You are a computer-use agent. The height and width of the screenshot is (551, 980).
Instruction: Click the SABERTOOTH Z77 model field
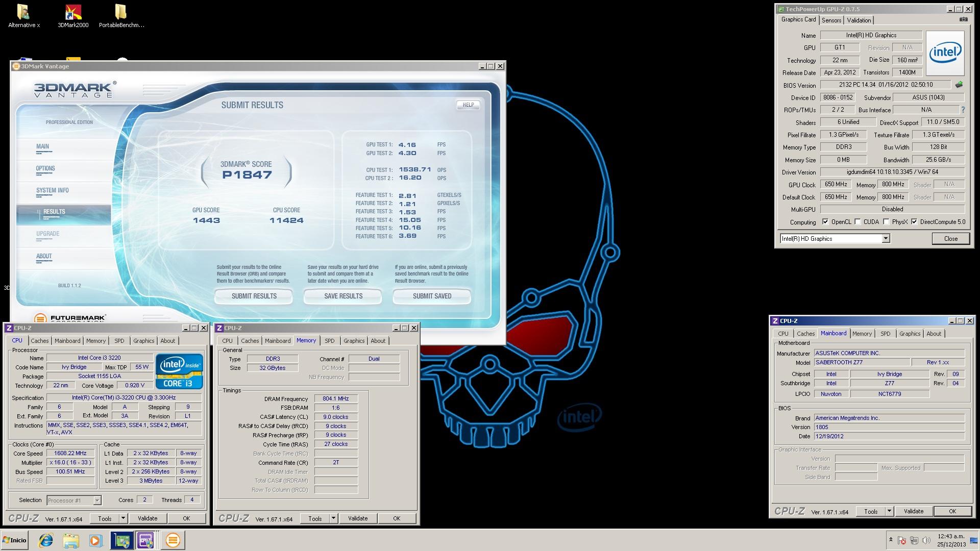point(862,362)
